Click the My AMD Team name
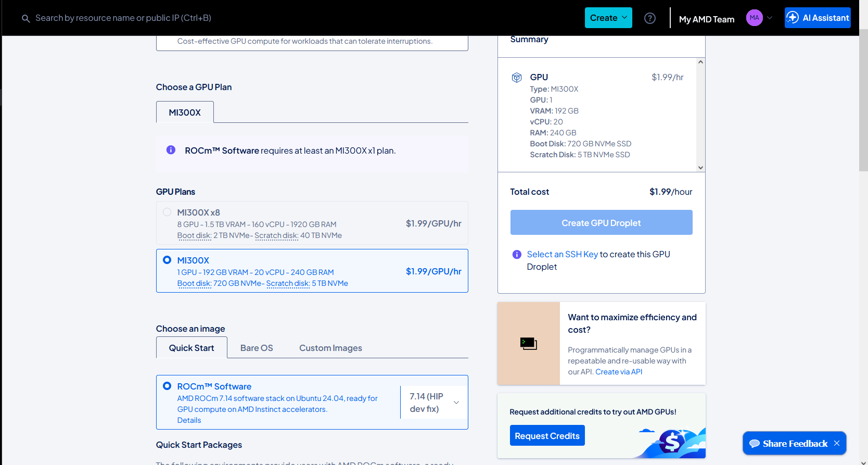The width and height of the screenshot is (868, 465). 707,19
